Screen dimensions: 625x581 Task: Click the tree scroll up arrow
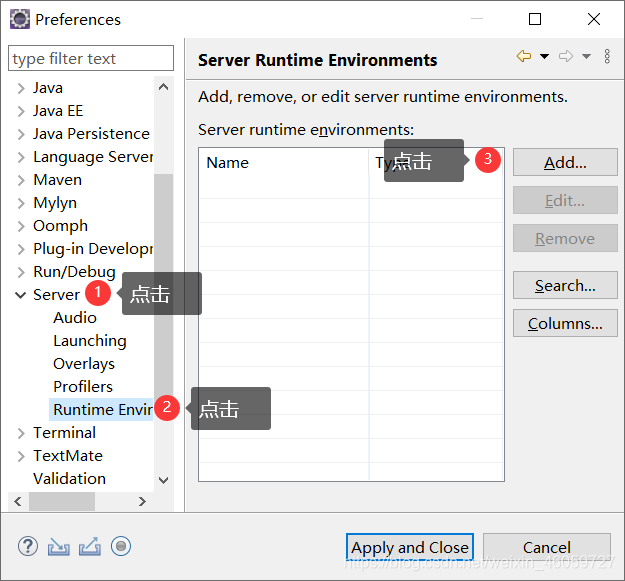tap(163, 86)
